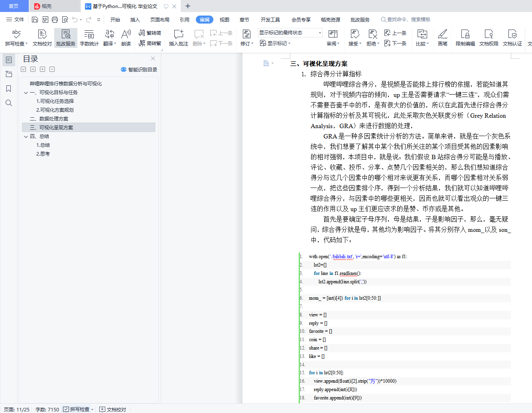Screen dimensions: 532x413
Task: Switch to the 页面布局 ribbon tab
Action: [x=160, y=20]
